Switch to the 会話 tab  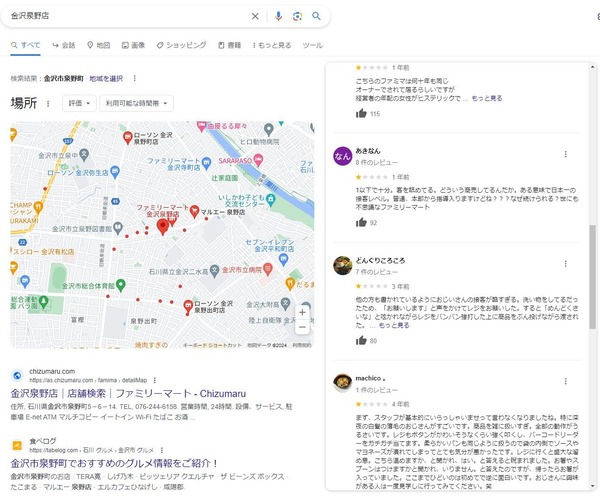tap(64, 45)
